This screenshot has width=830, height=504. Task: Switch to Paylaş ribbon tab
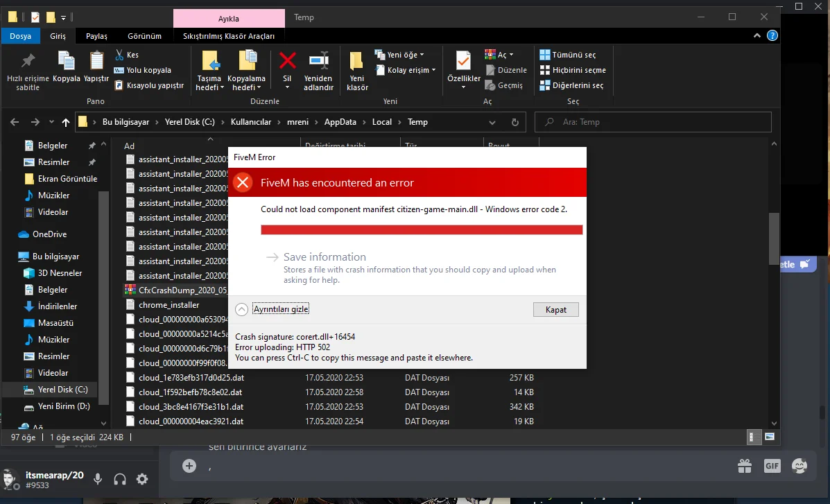pos(97,36)
